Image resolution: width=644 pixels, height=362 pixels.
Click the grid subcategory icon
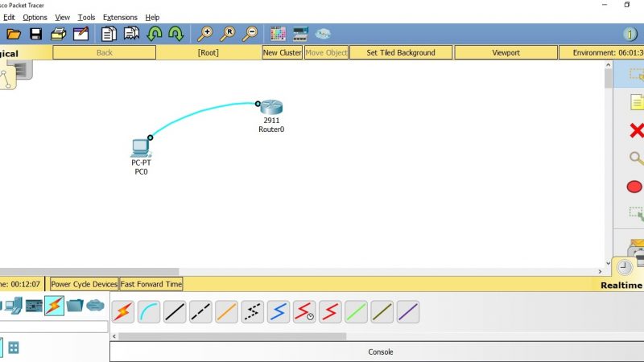pos(14,348)
